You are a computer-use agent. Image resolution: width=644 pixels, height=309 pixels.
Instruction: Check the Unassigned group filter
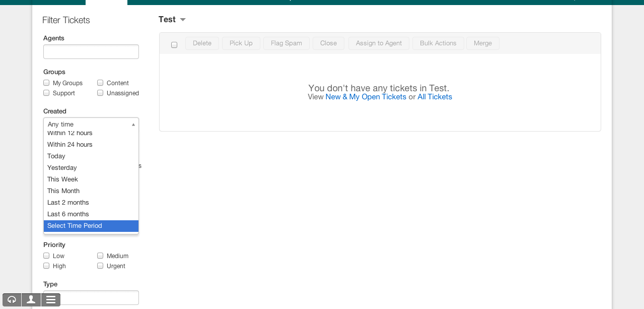[x=100, y=93]
